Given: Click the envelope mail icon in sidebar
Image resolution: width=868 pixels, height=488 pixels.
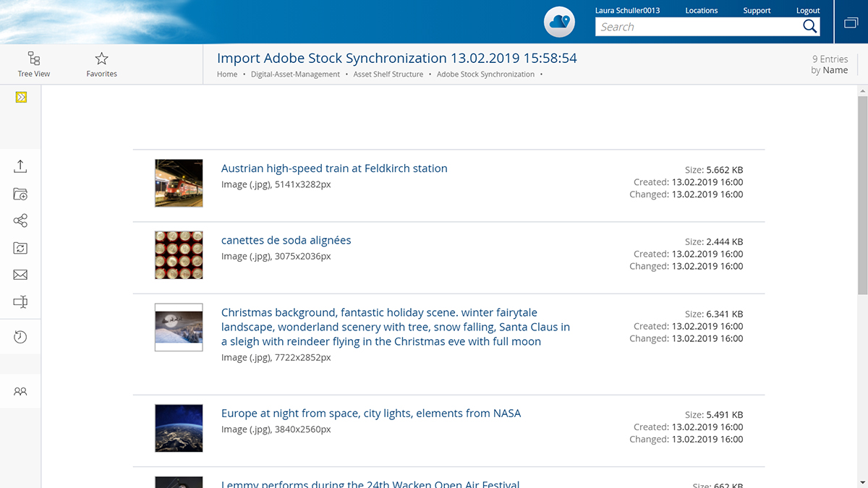Looking at the screenshot, I should pos(20,275).
